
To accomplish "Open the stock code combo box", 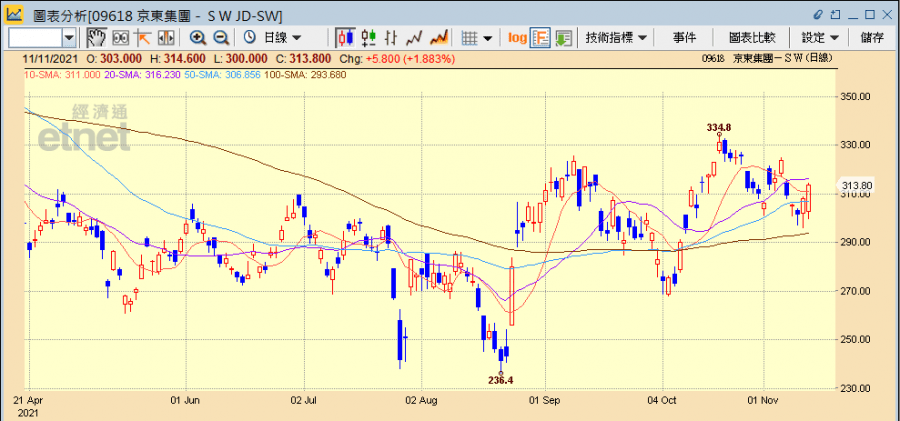I will 42,37.
